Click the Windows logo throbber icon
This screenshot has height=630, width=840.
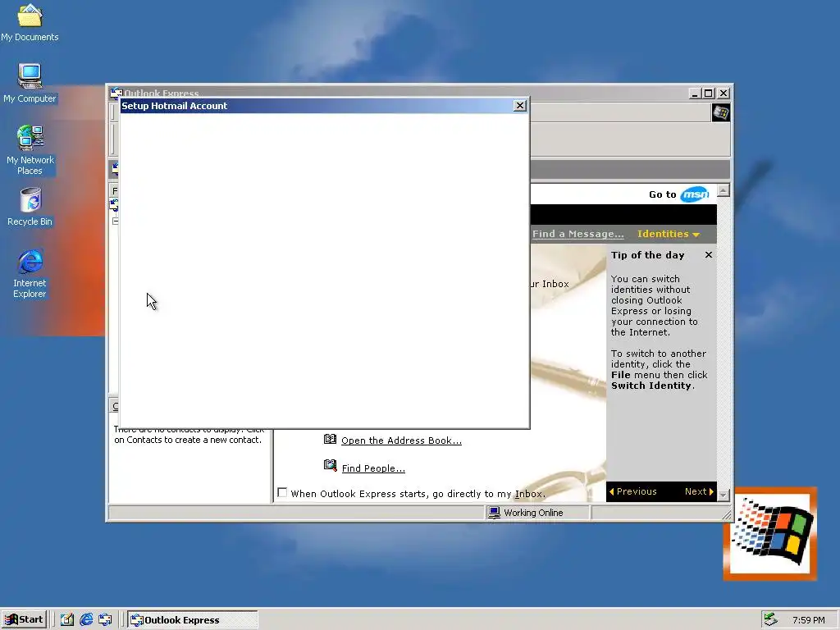pos(720,113)
